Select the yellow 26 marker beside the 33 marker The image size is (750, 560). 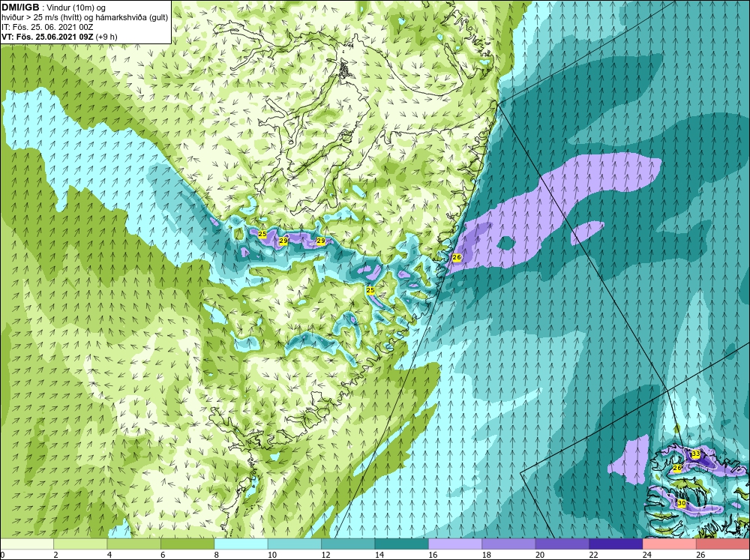click(x=676, y=468)
